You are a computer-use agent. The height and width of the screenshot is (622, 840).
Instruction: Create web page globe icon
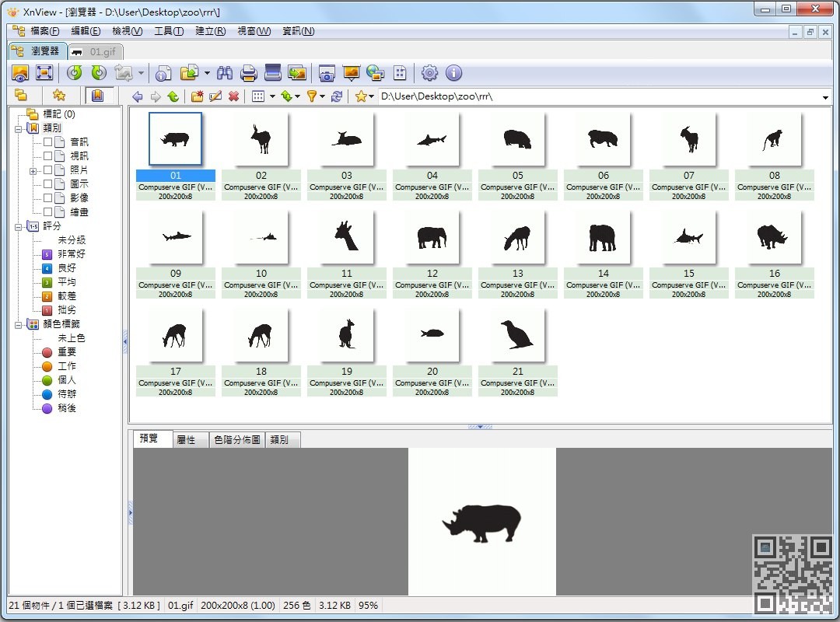click(x=375, y=73)
